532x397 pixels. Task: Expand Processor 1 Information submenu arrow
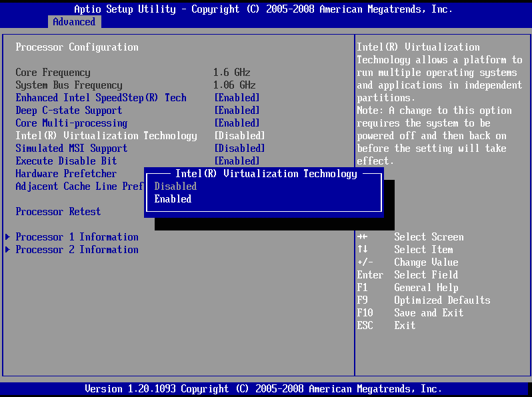pos(7,237)
